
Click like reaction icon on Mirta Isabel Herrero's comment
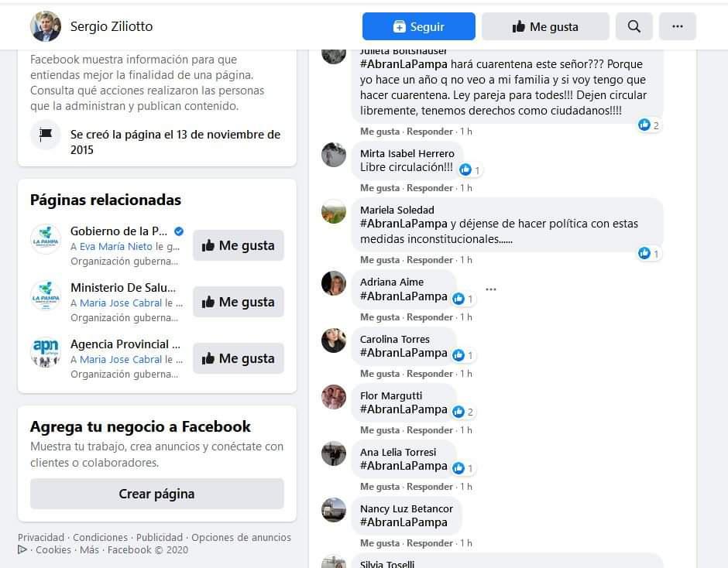[465, 169]
